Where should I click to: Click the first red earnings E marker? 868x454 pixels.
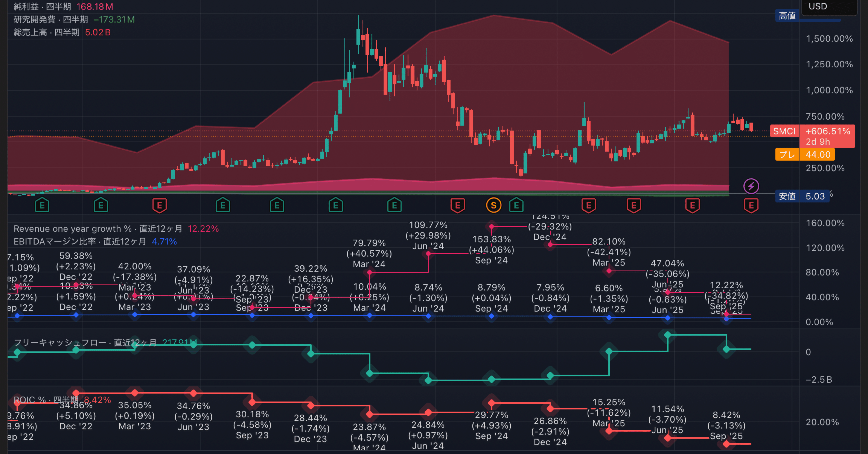click(x=159, y=205)
